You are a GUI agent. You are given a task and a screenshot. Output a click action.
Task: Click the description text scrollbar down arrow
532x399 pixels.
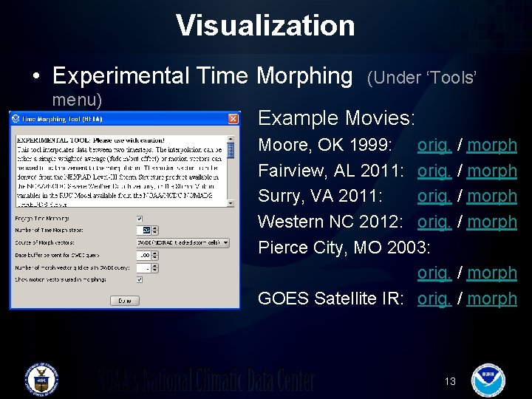coord(231,203)
